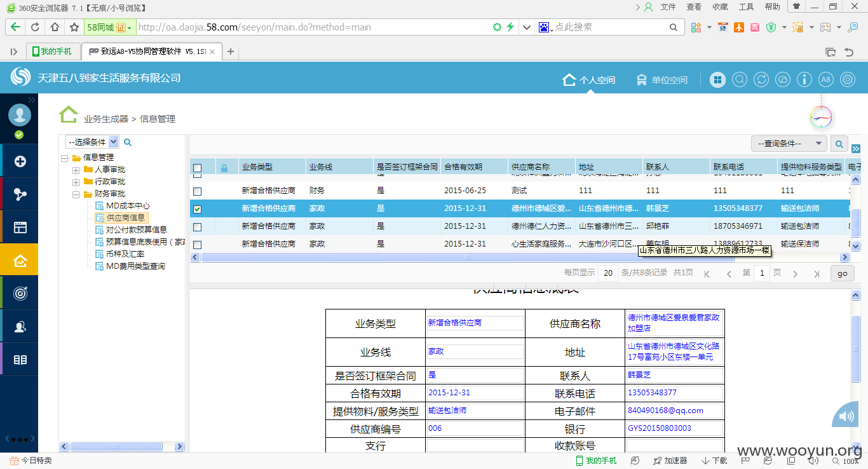Open the 工具 browser menu
This screenshot has width=868, height=469.
coord(746,7)
